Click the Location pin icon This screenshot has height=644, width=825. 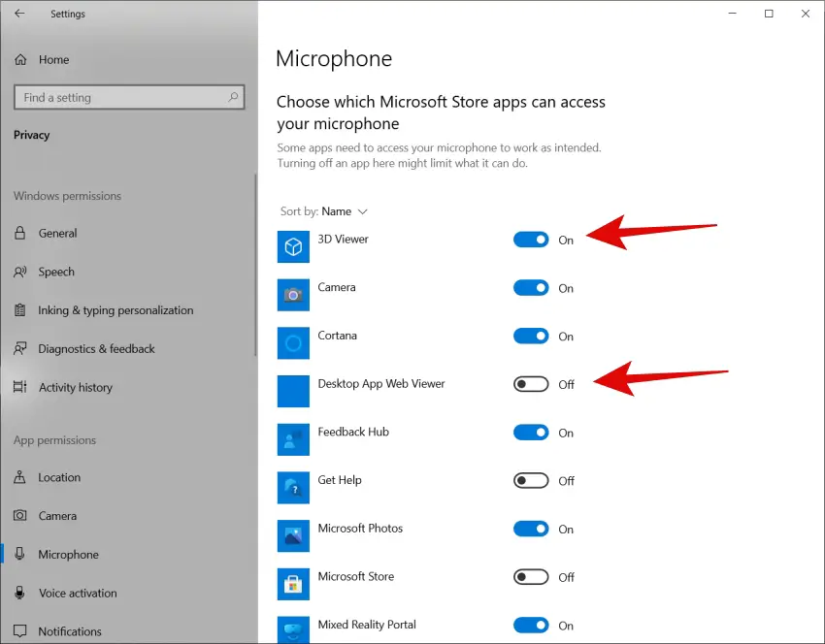point(20,477)
